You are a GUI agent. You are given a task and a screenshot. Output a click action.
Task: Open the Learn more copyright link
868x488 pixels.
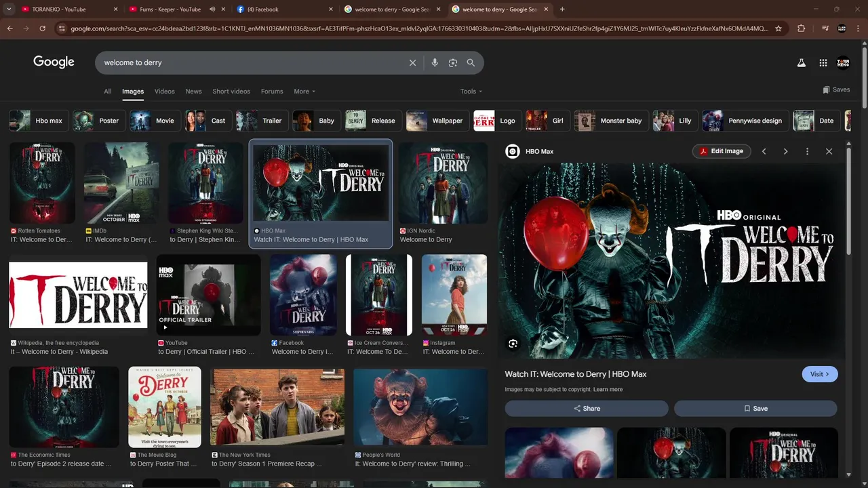[x=608, y=390]
